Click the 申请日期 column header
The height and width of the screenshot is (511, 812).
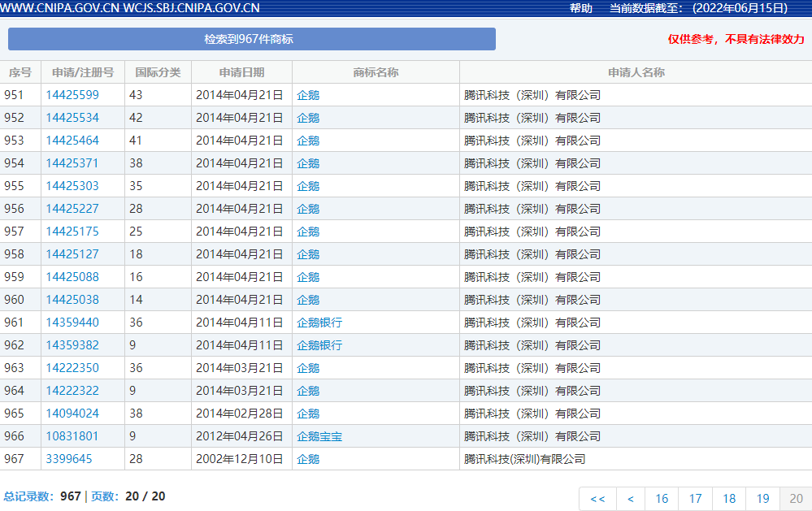(241, 72)
